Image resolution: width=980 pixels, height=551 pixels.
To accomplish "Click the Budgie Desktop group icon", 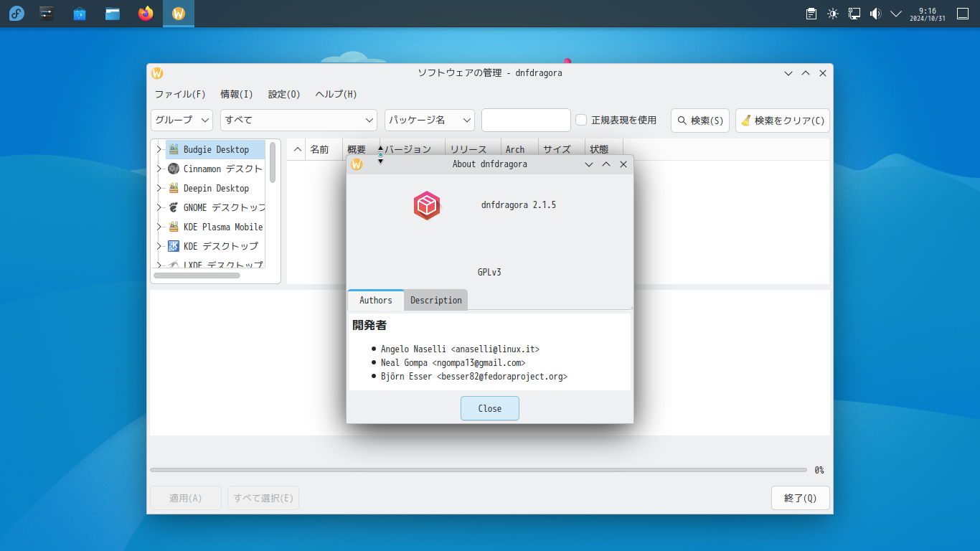I will tap(174, 149).
